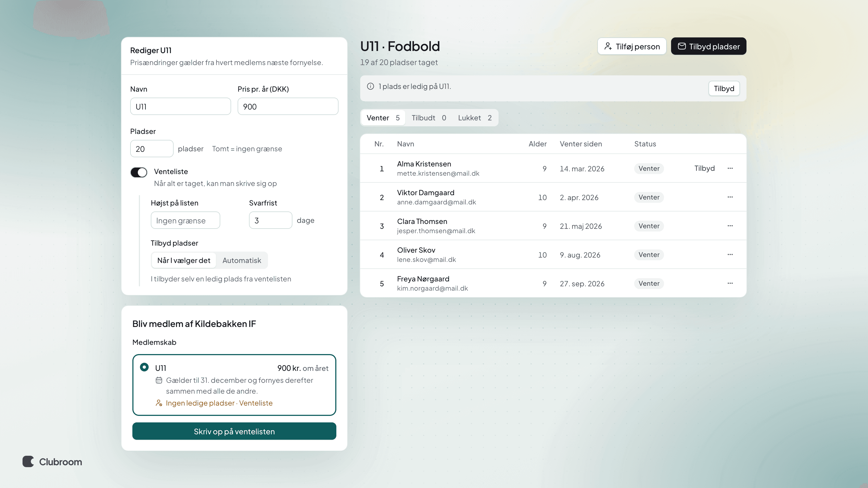Click the Venter status badge for Clara Thomsen
This screenshot has width=868, height=488.
(x=649, y=226)
